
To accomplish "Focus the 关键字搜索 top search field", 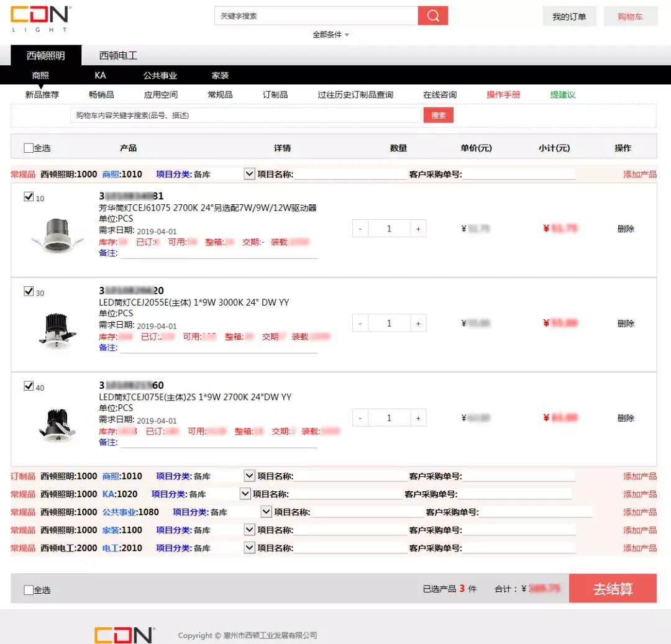I will coord(316,16).
